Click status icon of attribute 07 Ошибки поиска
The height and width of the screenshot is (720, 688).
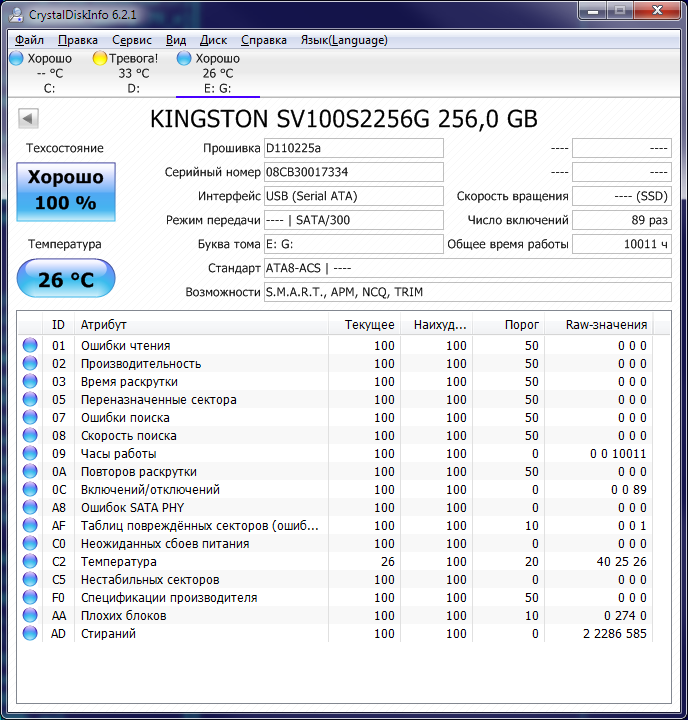coord(30,417)
